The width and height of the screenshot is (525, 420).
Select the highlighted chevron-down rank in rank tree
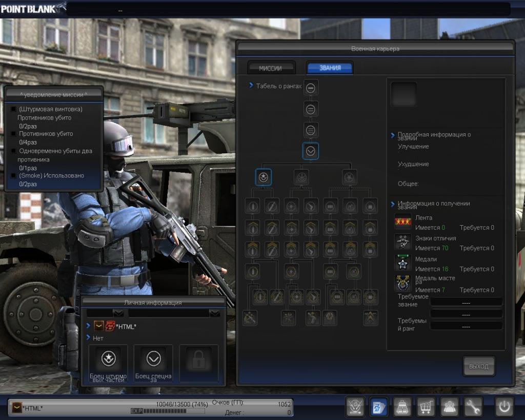(x=310, y=151)
